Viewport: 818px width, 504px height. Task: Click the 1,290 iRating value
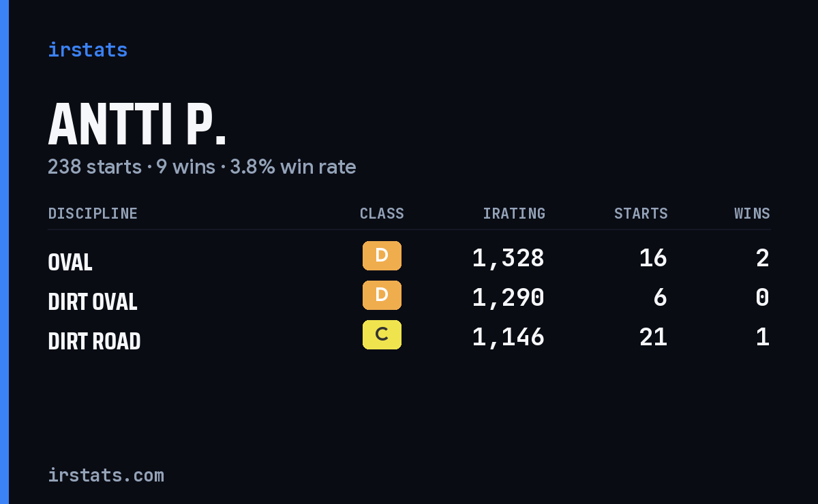pyautogui.click(x=509, y=298)
